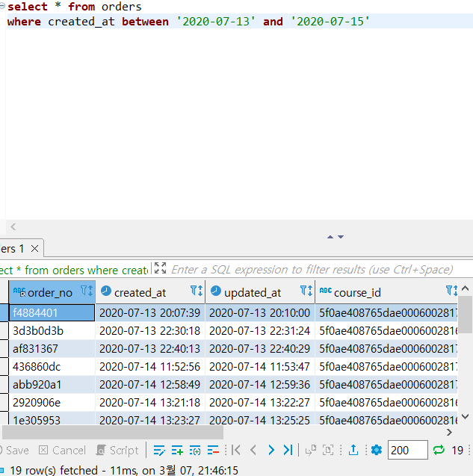
Task: Select created_at cell 2020-07-14 12:58:49
Action: (x=150, y=384)
